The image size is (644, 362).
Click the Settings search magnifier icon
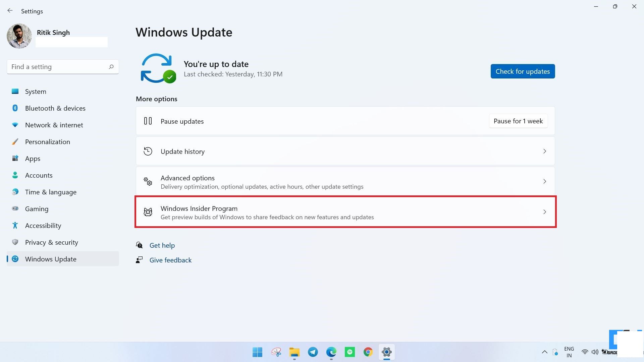[111, 67]
